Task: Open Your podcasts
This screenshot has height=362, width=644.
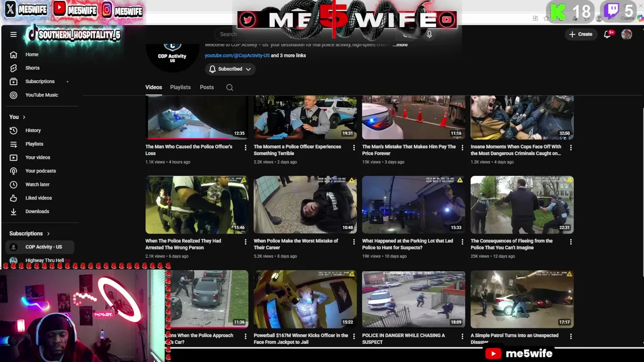Action: pyautogui.click(x=40, y=171)
